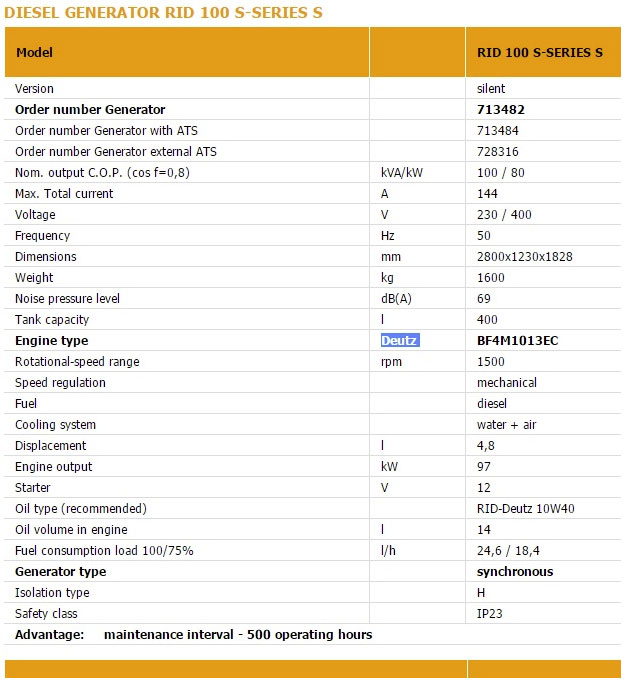The height and width of the screenshot is (684, 628).
Task: Select the safety class value IP23
Action: (x=490, y=614)
